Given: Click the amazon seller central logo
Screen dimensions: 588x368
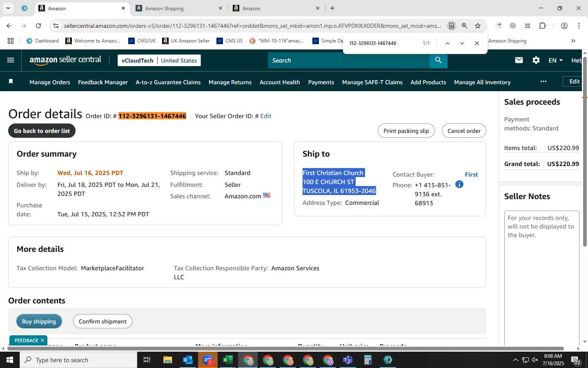Looking at the screenshot, I should tap(65, 60).
